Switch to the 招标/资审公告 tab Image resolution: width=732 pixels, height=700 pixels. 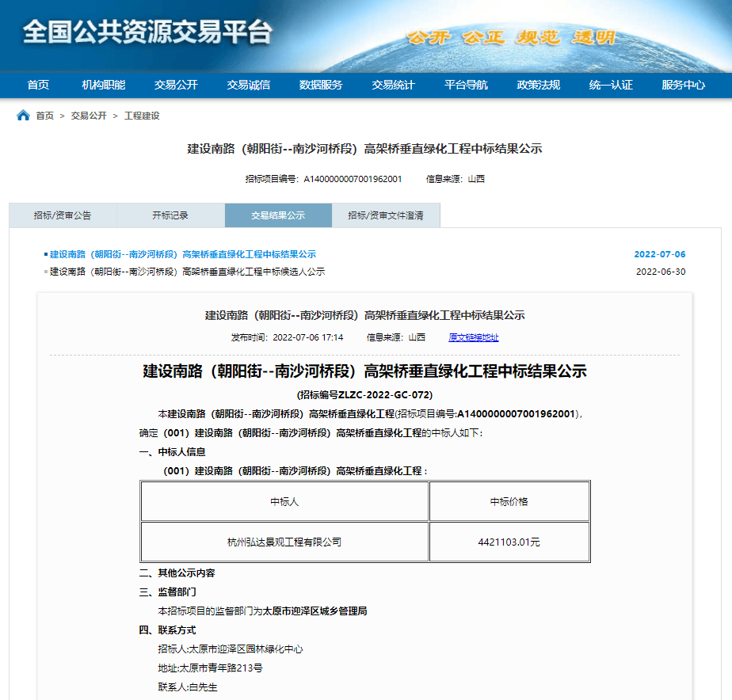click(63, 215)
